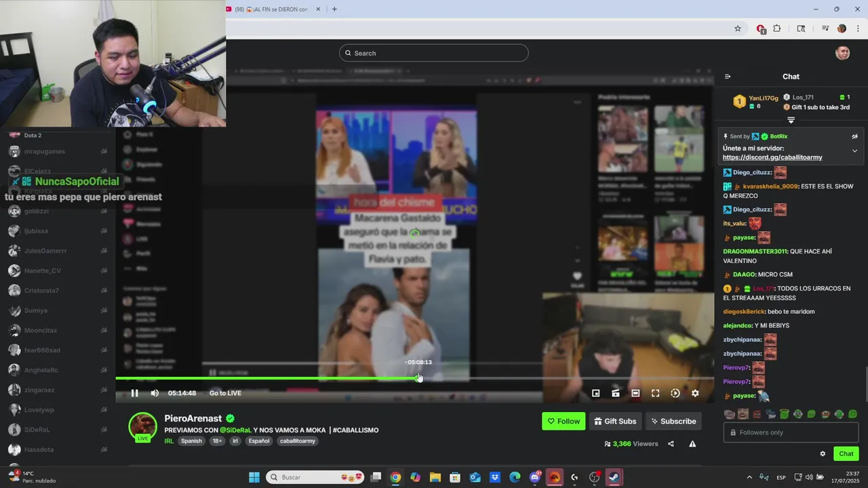Click the 18+ tag
This screenshot has height=488, width=868.
(x=217, y=441)
